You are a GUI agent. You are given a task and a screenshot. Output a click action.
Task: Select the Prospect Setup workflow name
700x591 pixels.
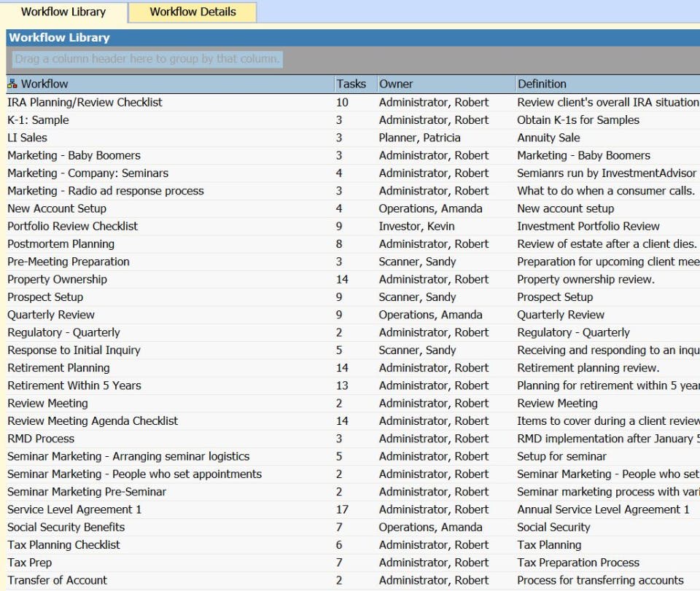click(45, 297)
